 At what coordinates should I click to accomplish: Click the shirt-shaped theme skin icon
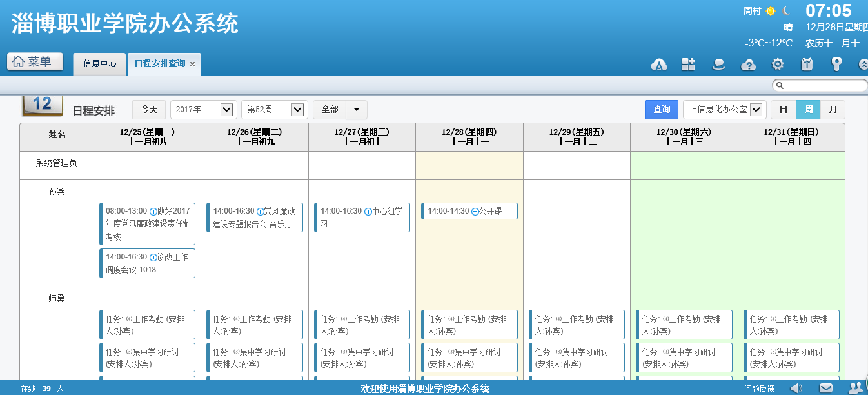pyautogui.click(x=807, y=64)
